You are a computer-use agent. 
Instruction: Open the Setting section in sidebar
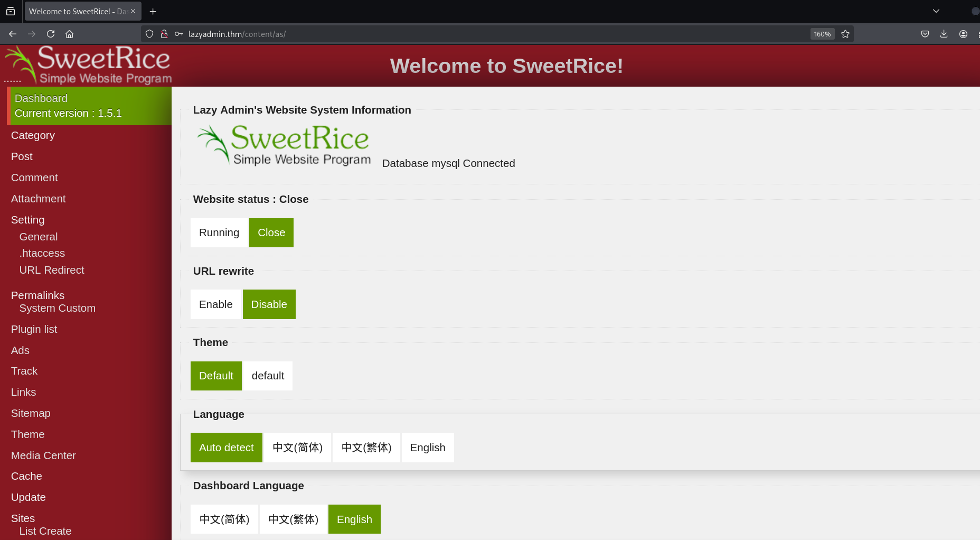(27, 220)
